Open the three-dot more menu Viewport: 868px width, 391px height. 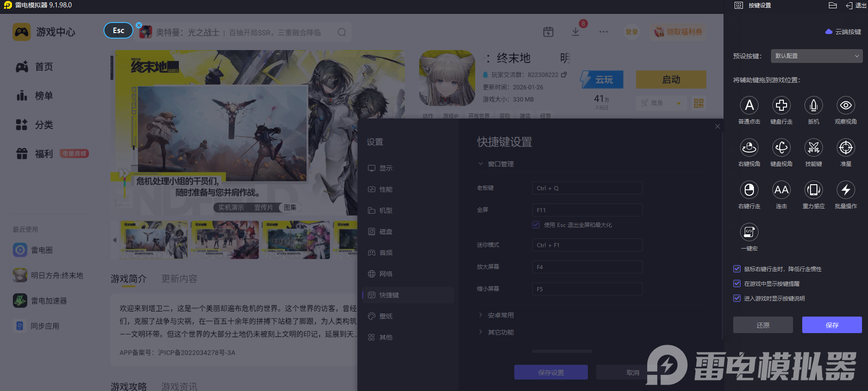tap(604, 32)
